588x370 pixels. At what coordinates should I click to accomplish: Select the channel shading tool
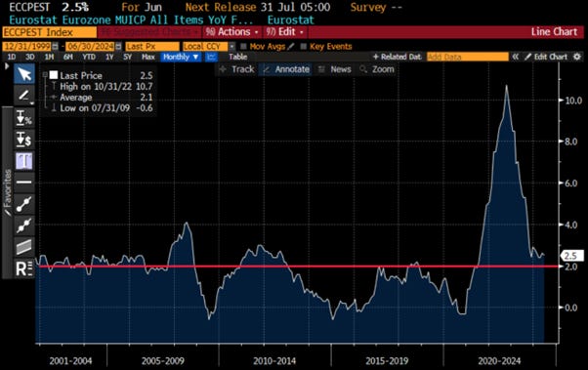coord(24,247)
